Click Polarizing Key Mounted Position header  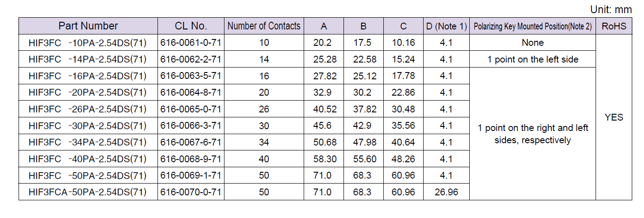(533, 26)
